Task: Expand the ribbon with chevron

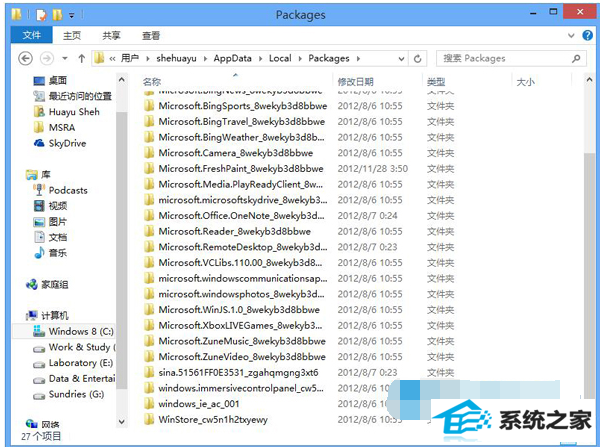Action: point(571,36)
